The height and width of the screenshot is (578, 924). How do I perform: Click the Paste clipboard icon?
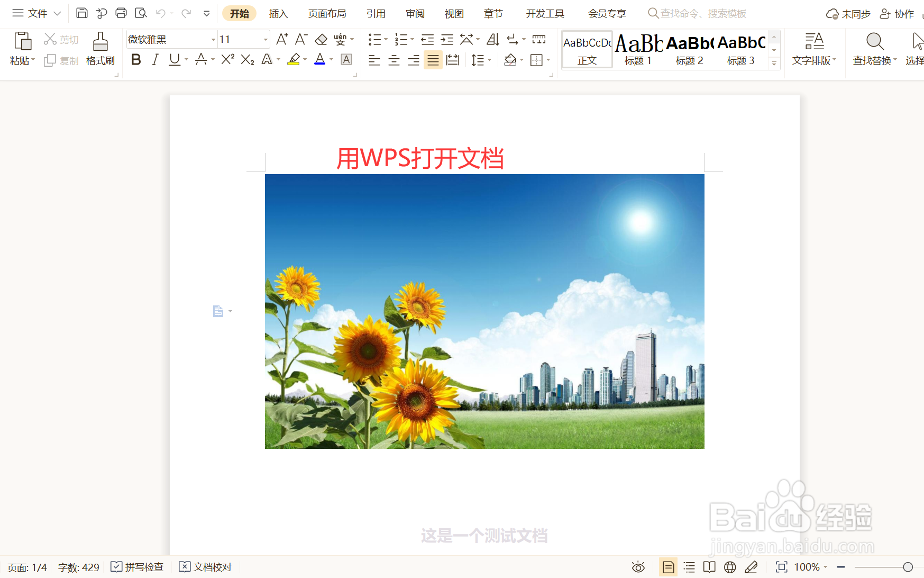[x=22, y=41]
